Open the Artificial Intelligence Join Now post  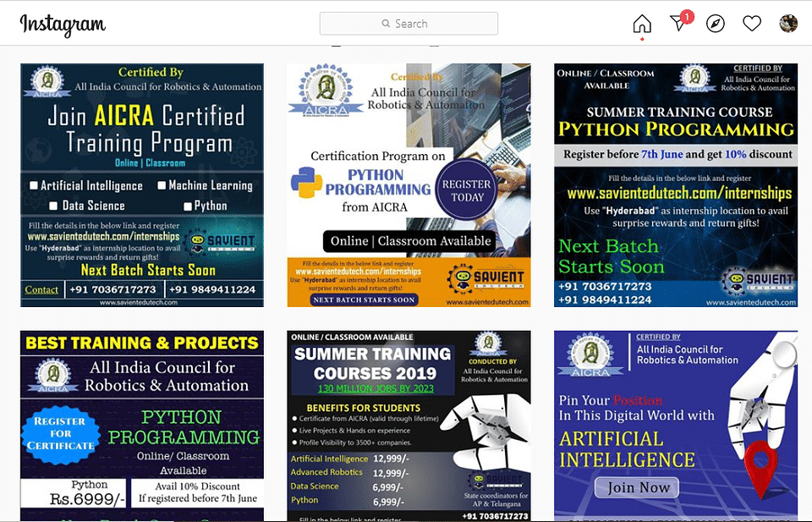pyautogui.click(x=676, y=426)
